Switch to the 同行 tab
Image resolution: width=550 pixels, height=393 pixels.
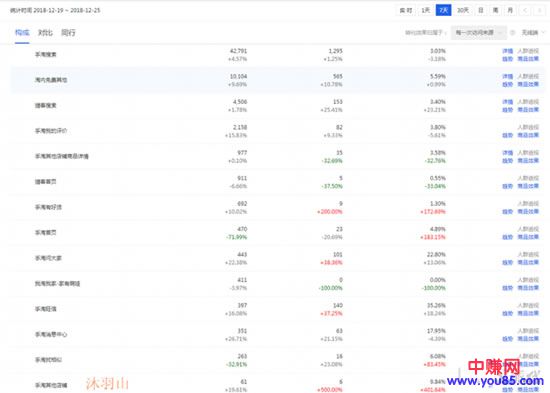pyautogui.click(x=68, y=33)
